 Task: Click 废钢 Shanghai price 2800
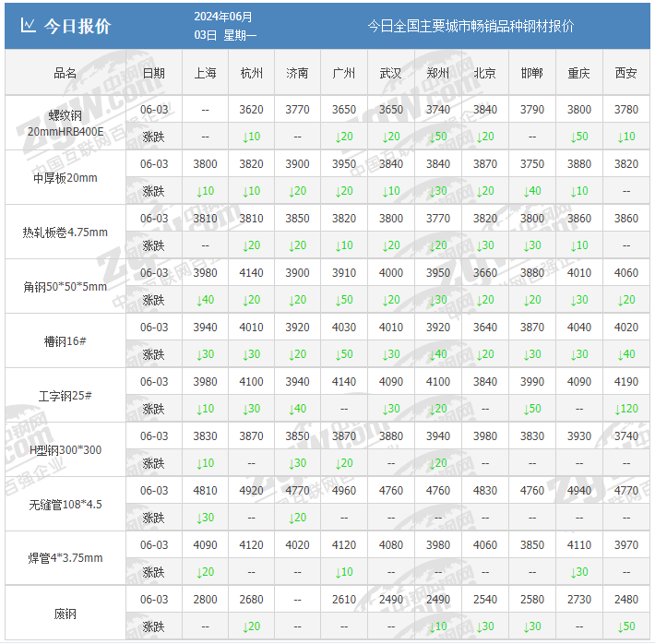205,600
